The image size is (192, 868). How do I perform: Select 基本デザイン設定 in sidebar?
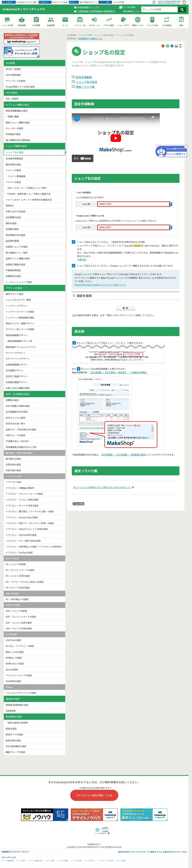pos(34,294)
